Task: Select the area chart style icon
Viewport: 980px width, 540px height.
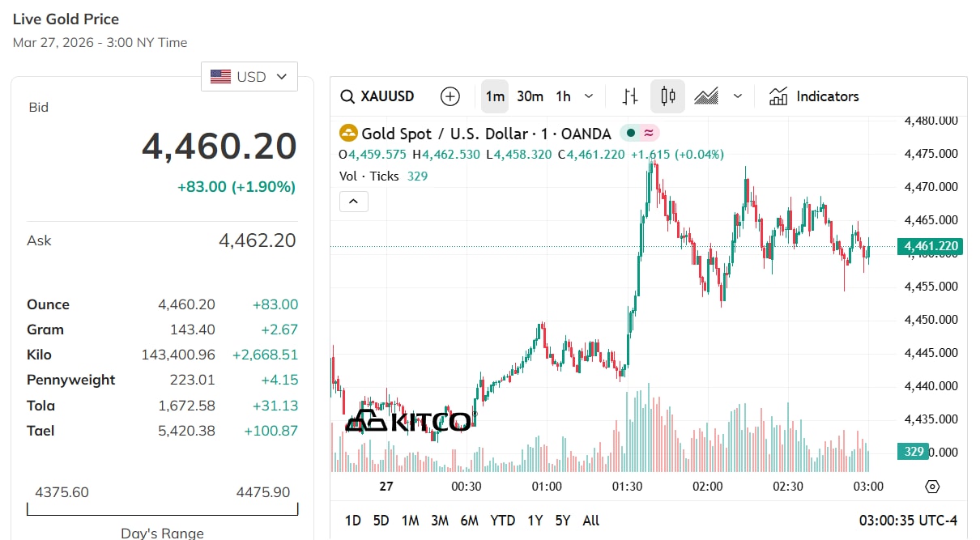Action: (x=706, y=96)
